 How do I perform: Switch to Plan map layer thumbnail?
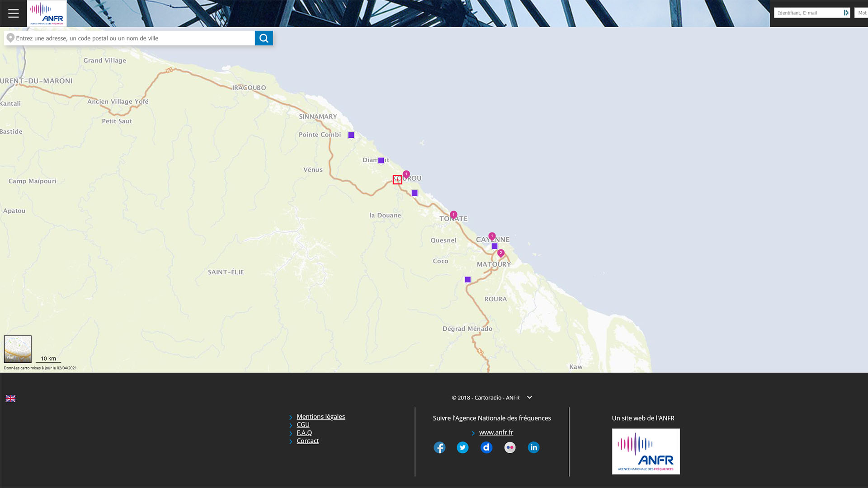18,349
